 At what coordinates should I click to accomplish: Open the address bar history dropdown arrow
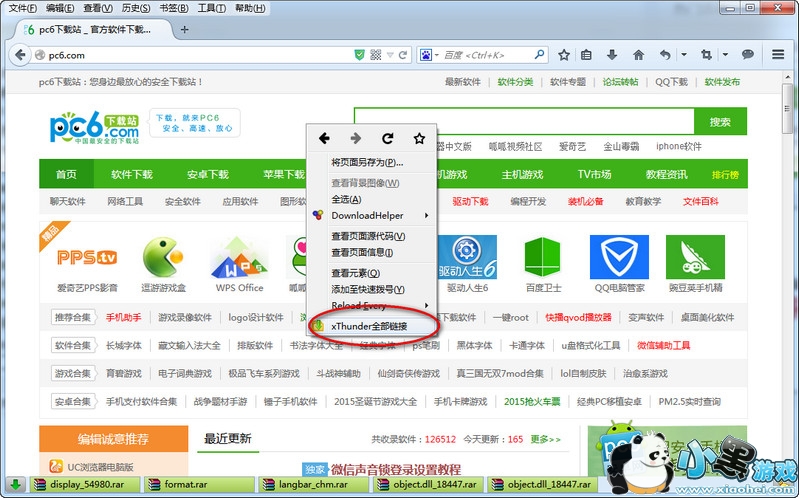(x=390, y=55)
